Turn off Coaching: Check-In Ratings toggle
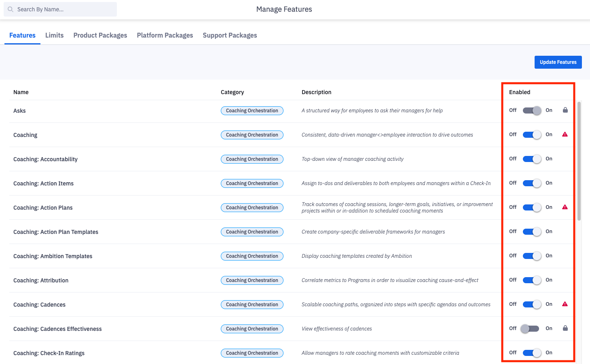590x364 pixels. 531,353
